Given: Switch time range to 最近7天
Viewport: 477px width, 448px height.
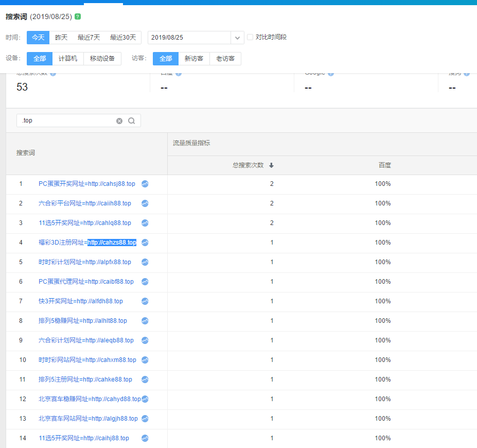Looking at the screenshot, I should [89, 38].
